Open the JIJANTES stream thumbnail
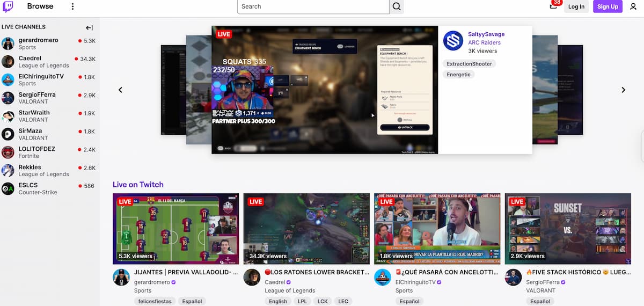 (x=175, y=229)
